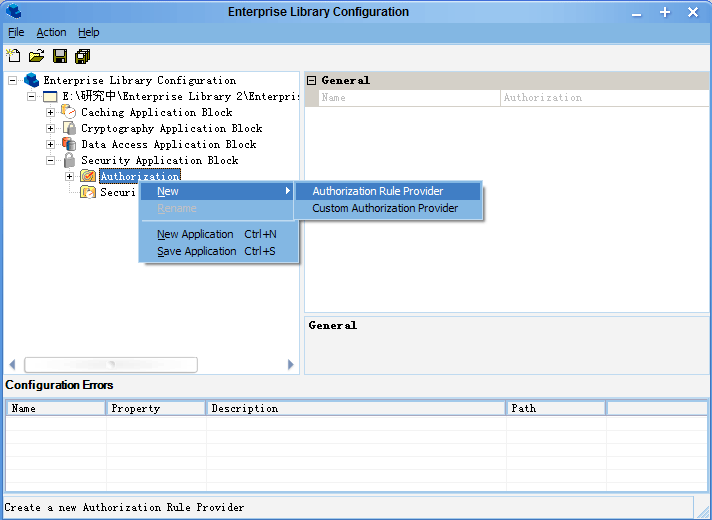Screen dimensions: 712x520
Task: Click the tree panel scroll right arrow
Action: pyautogui.click(x=291, y=365)
